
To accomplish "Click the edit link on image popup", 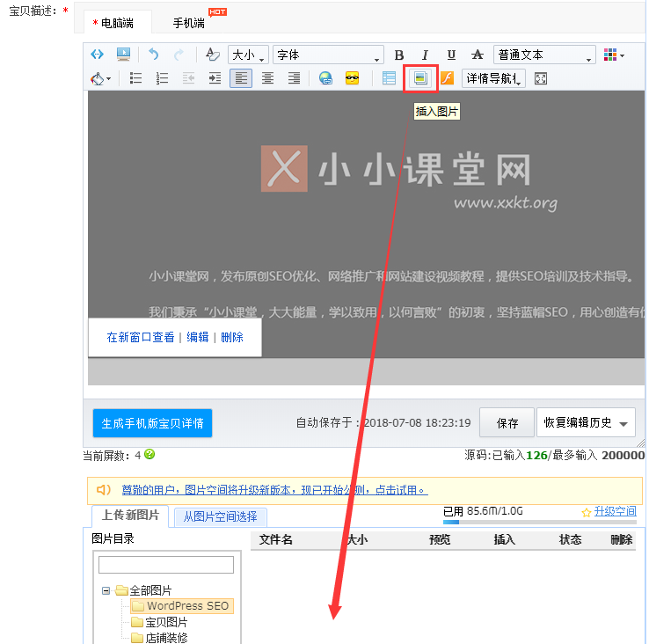I will coord(198,337).
